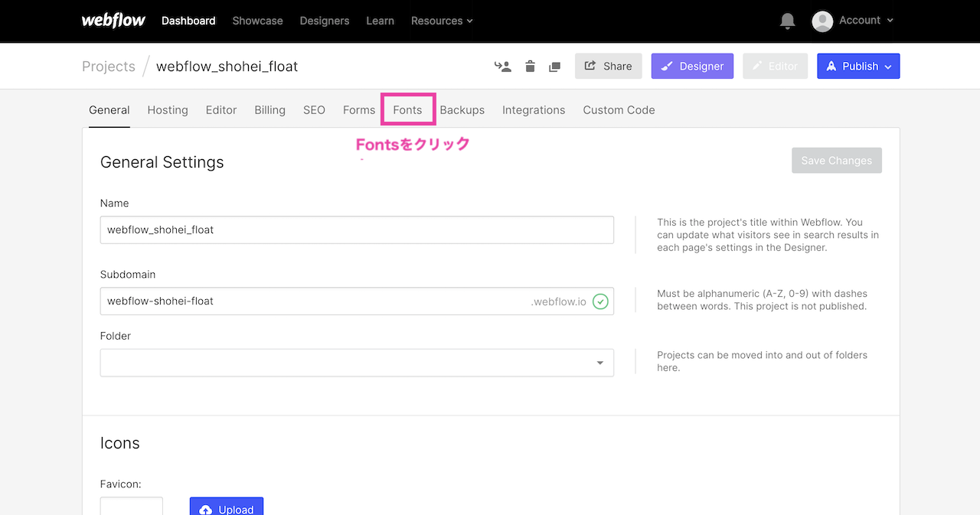The image size is (980, 515).
Task: Click into the Name input field
Action: [357, 230]
